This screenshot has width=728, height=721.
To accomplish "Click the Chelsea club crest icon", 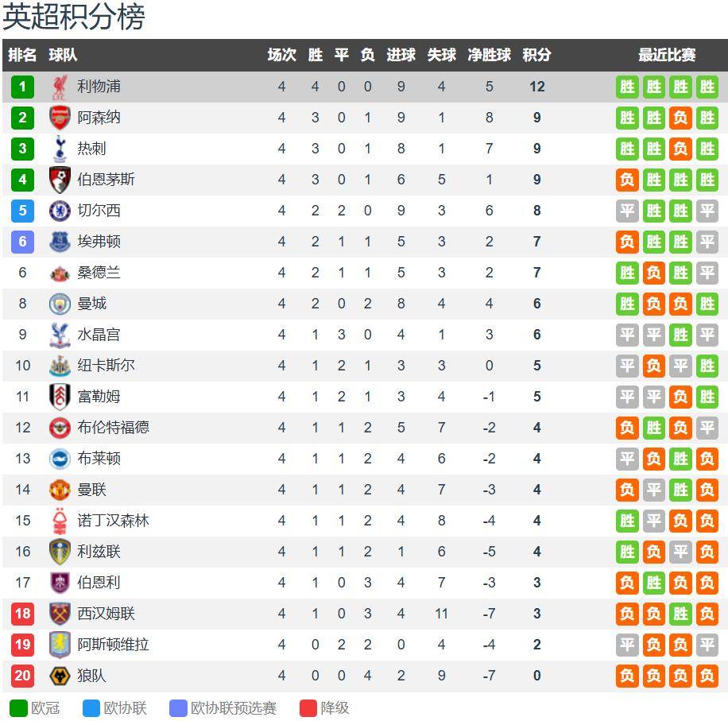I will coord(60,211).
